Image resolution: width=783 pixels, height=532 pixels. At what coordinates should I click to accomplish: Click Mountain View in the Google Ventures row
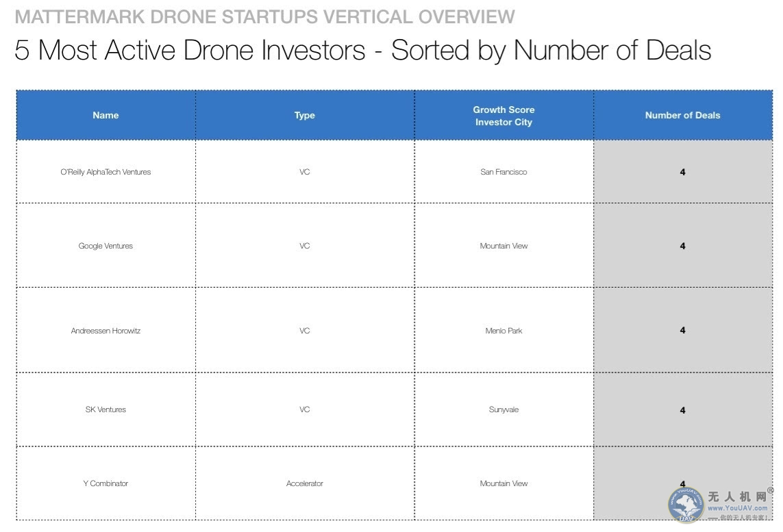click(x=504, y=246)
